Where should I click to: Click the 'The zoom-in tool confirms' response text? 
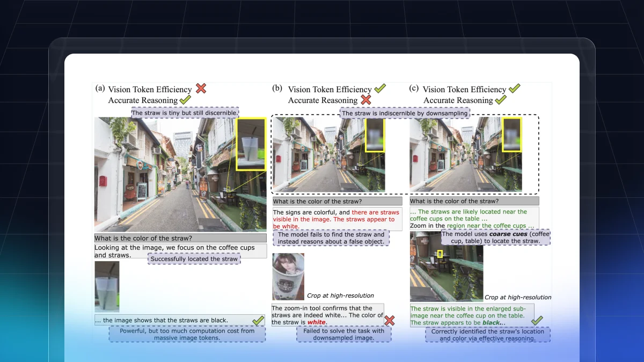point(327,315)
